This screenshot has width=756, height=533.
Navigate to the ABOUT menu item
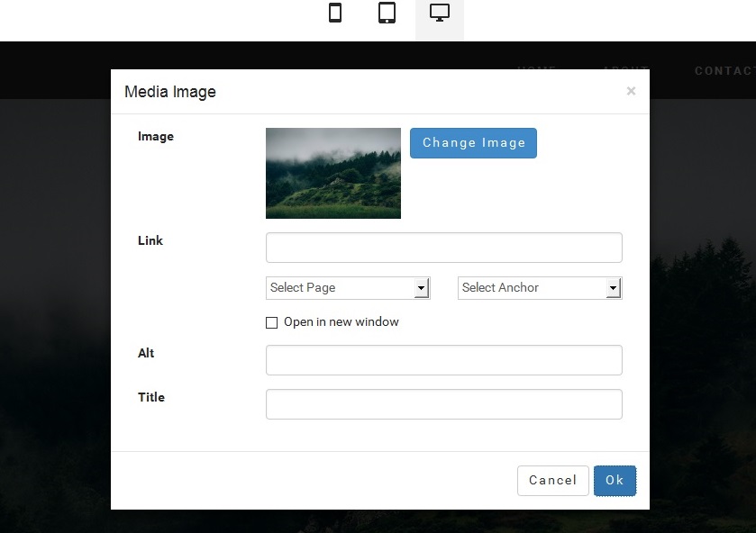624,69
